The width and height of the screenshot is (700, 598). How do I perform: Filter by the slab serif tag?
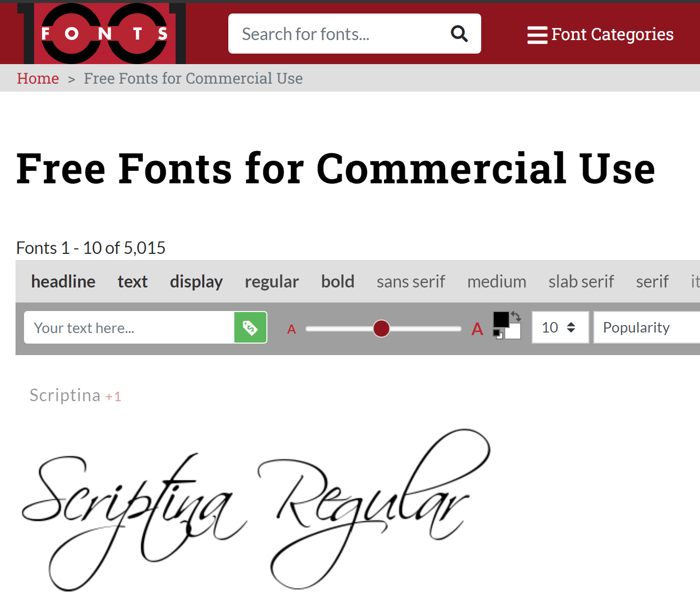click(x=581, y=281)
